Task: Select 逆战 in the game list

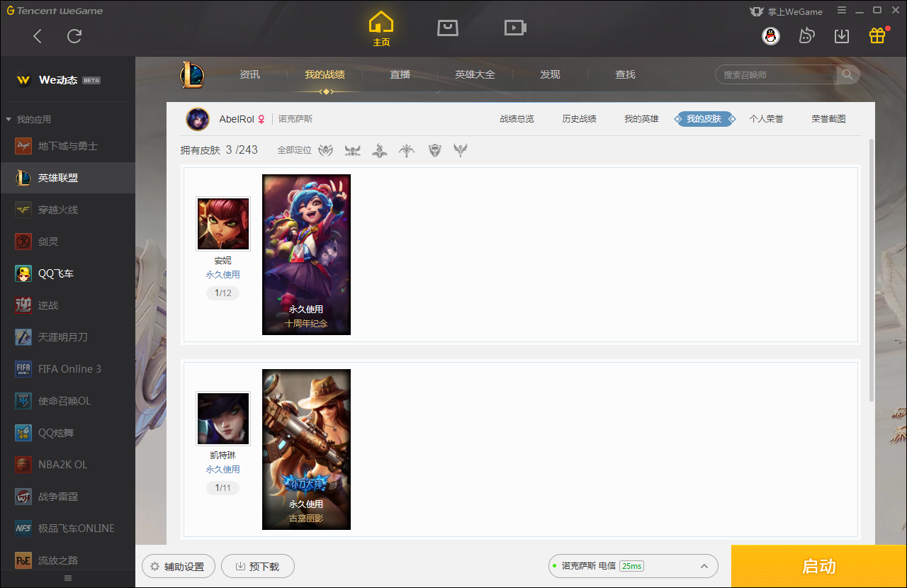Action: click(67, 305)
